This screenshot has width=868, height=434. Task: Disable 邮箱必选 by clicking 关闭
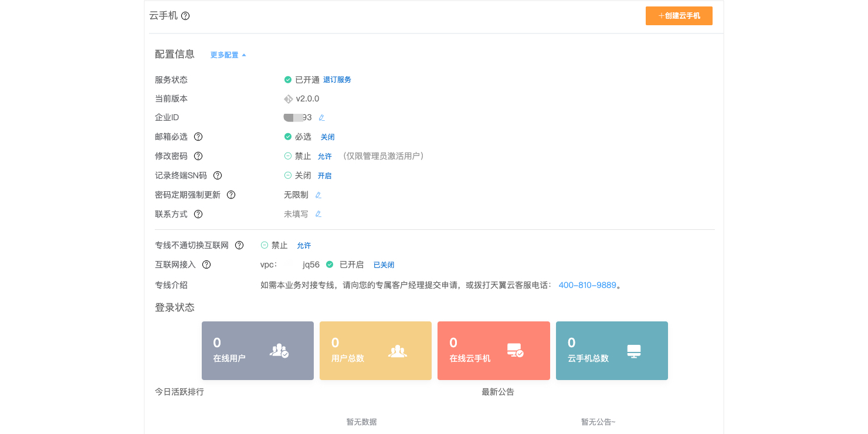(327, 137)
